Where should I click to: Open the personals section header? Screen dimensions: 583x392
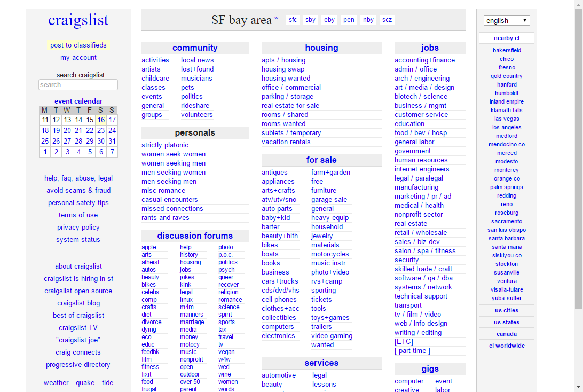195,133
